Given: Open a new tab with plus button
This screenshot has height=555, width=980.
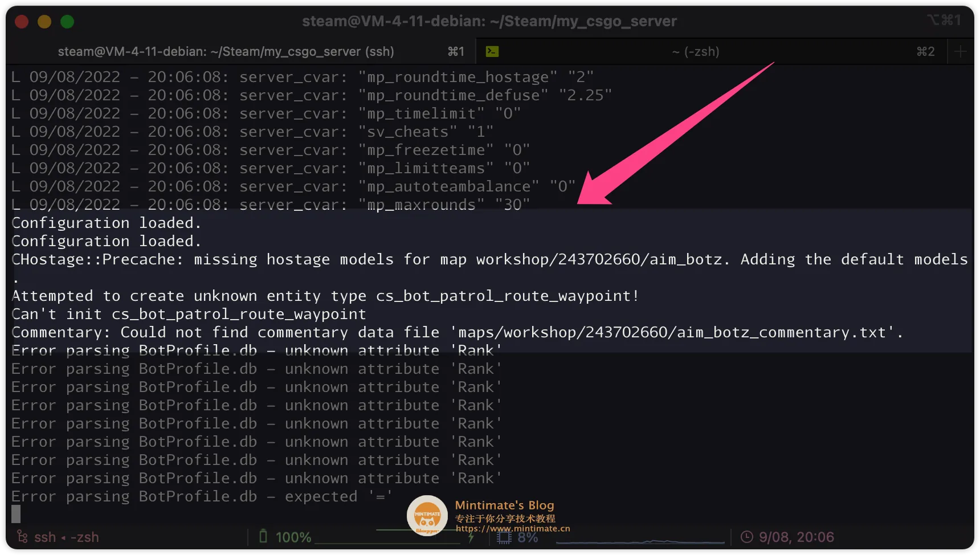Looking at the screenshot, I should pos(961,51).
